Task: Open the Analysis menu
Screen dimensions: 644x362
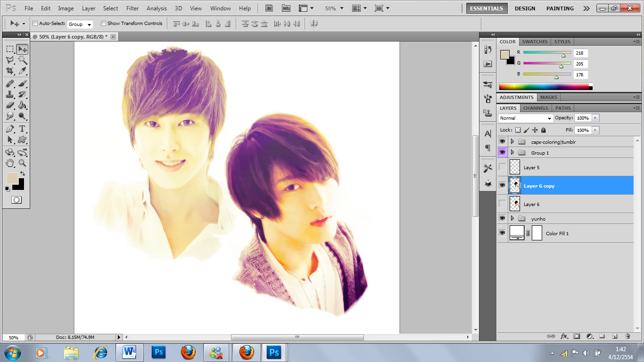Action: [157, 8]
